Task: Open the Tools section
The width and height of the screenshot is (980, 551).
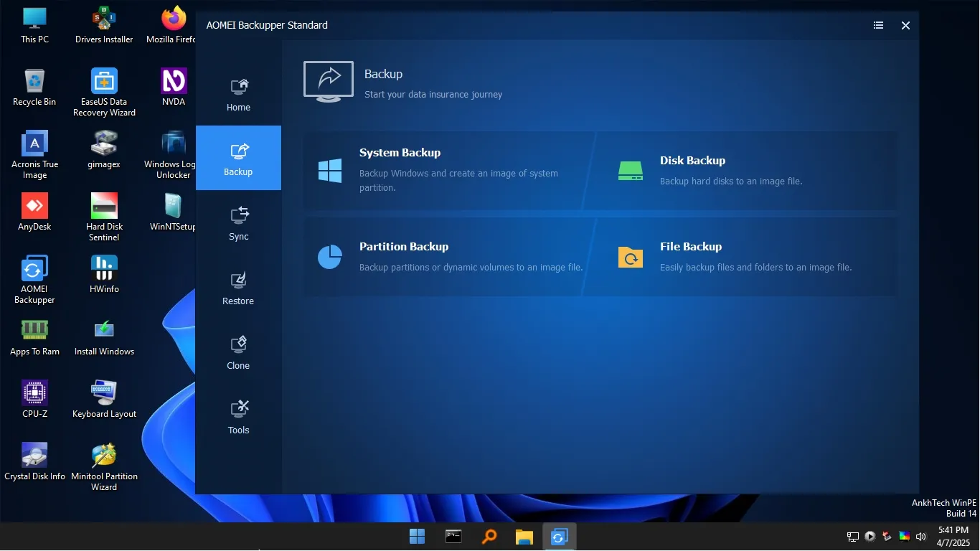Action: coord(238,417)
